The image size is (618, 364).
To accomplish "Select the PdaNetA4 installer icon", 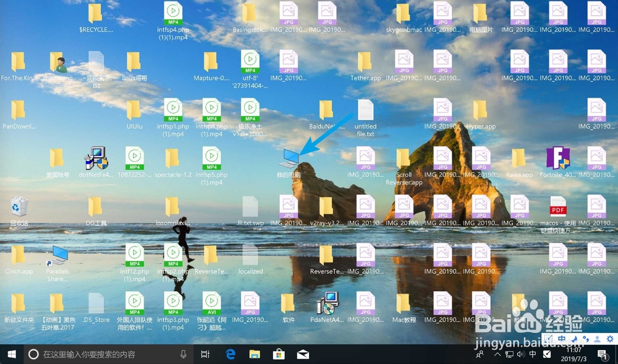I will 328,308.
